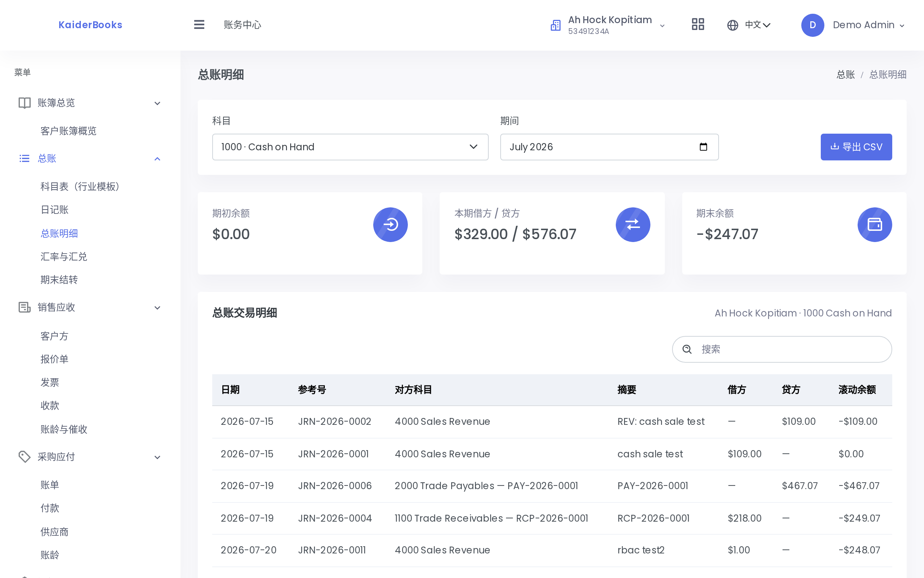924x578 pixels.
Task: Select 总账明细 sidebar item
Action: click(59, 234)
